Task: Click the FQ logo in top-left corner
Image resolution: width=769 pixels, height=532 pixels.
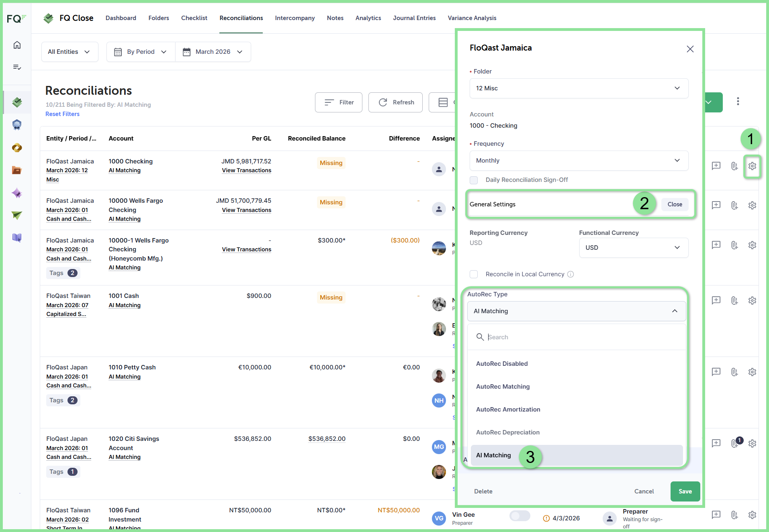Action: pyautogui.click(x=16, y=18)
